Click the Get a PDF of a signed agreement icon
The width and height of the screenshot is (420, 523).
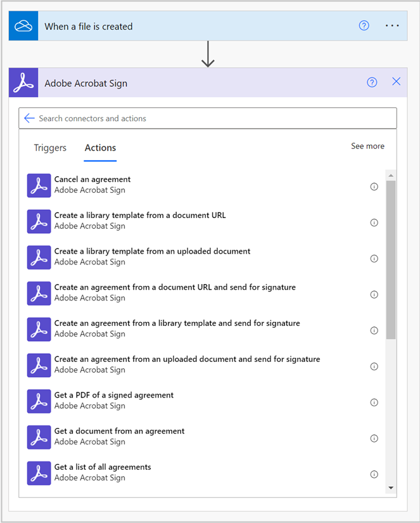coord(39,401)
